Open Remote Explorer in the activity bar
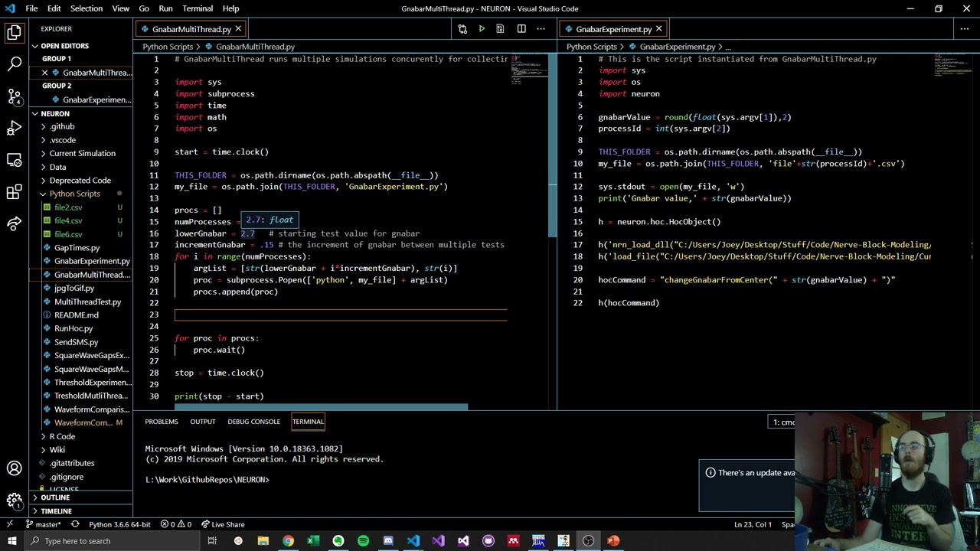This screenshot has height=551, width=980. [x=14, y=160]
